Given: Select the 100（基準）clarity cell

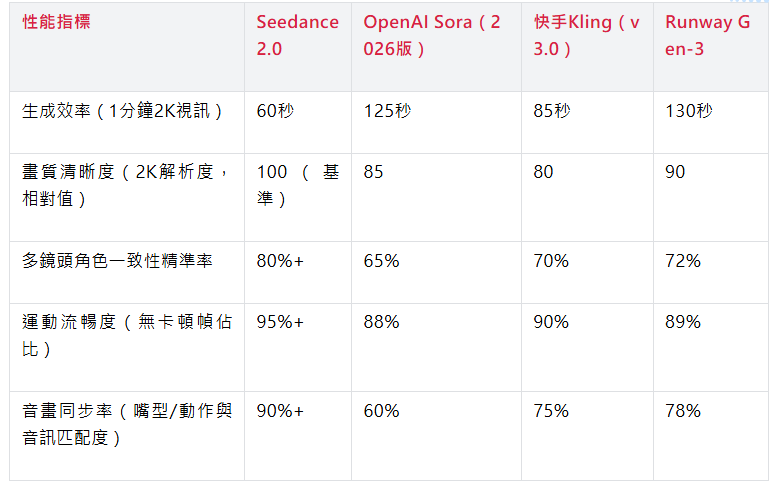Looking at the screenshot, I should tap(297, 185).
